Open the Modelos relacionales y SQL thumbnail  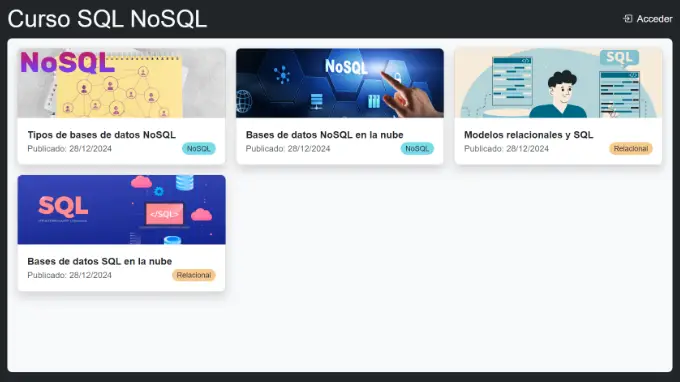558,83
